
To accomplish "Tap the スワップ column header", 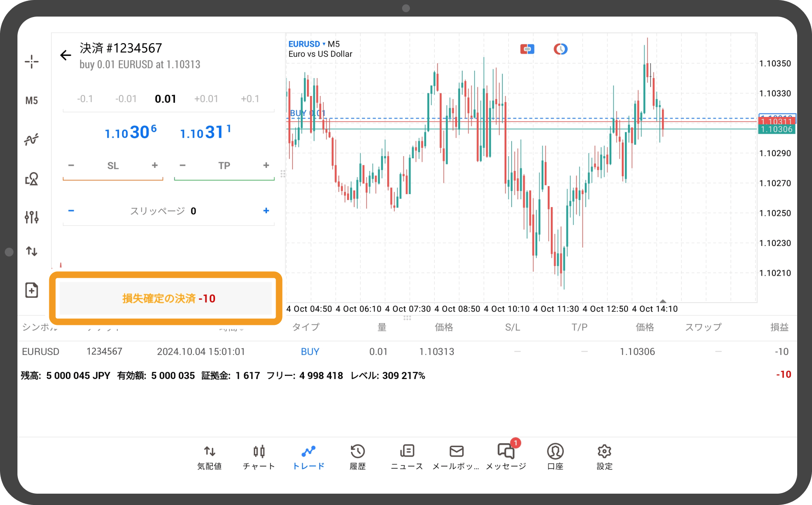I will click(x=703, y=327).
